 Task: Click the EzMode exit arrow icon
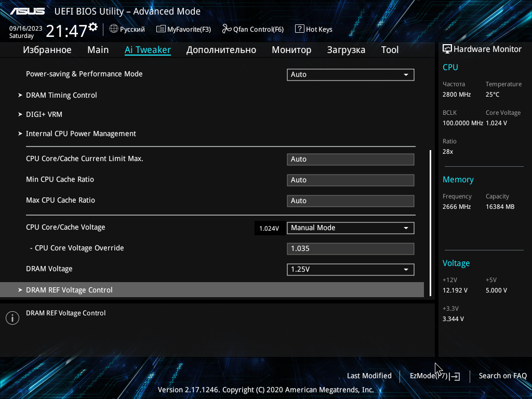455,376
